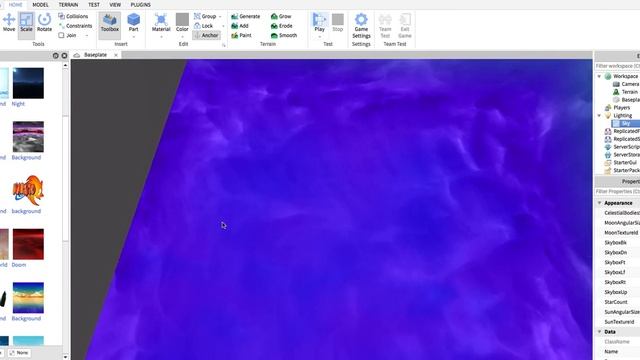The image size is (640, 360).
Task: Switch to the TERRAIN ribbon tab
Action: (68, 4)
